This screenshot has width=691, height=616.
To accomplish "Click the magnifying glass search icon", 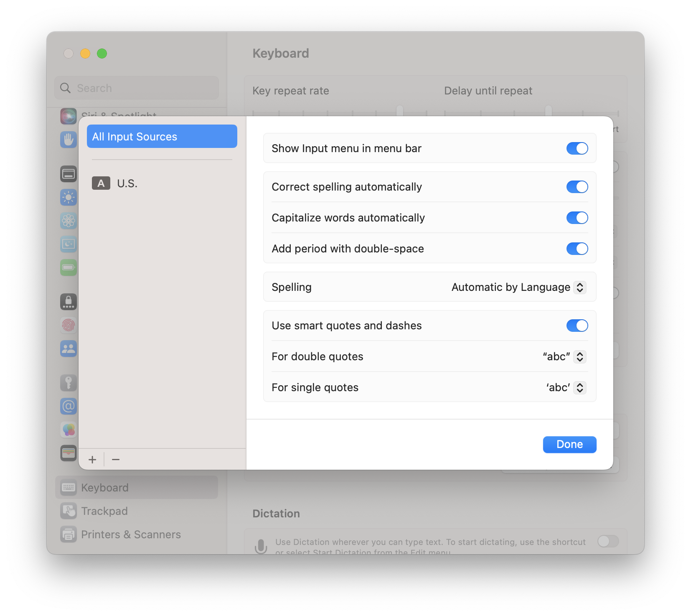I will point(66,88).
